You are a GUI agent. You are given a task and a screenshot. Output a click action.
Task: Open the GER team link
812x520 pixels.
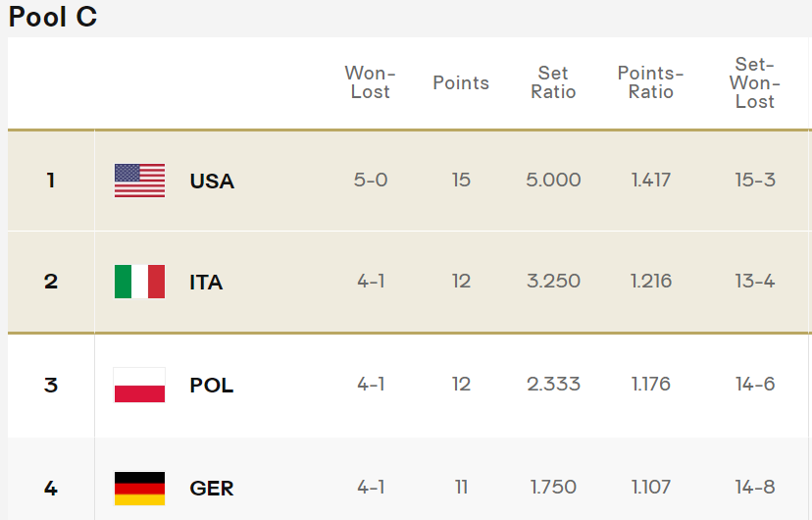(212, 489)
